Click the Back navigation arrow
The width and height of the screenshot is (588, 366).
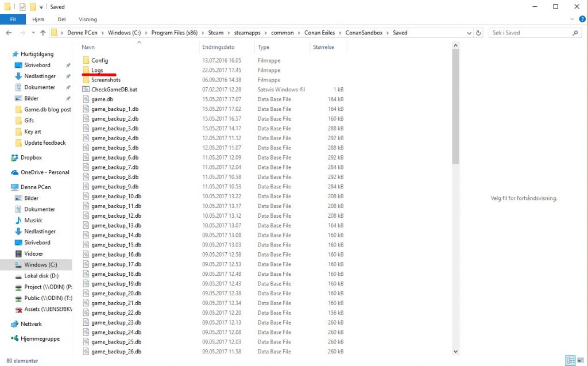[9, 33]
